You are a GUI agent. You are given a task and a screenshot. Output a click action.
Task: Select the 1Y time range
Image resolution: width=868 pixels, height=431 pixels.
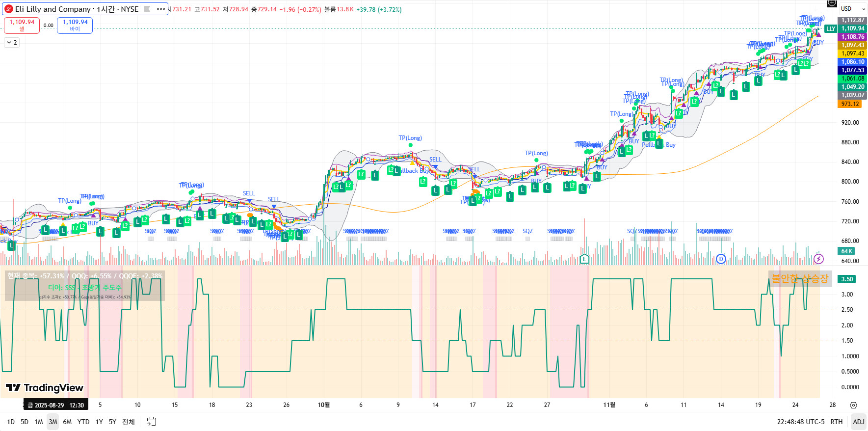(99, 422)
